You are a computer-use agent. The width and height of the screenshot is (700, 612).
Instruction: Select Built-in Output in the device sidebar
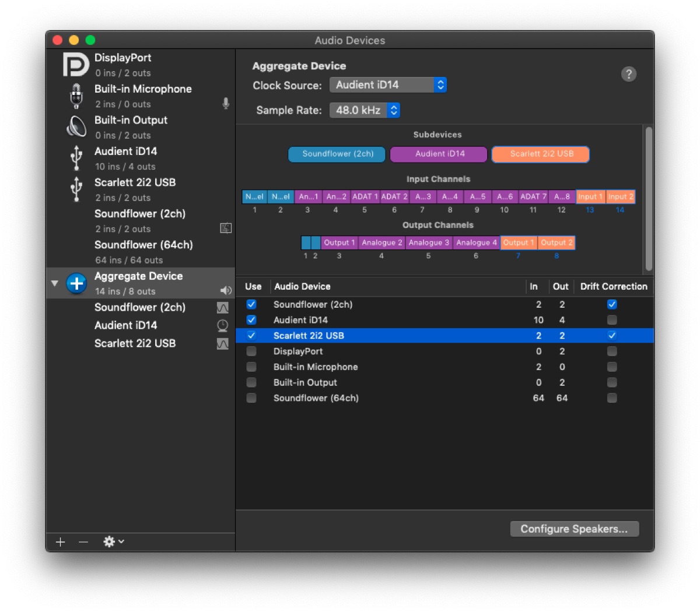tap(141, 127)
